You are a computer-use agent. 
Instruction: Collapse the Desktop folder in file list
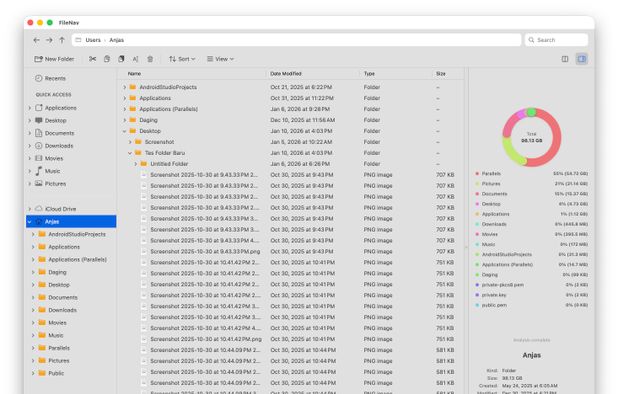[x=125, y=131]
